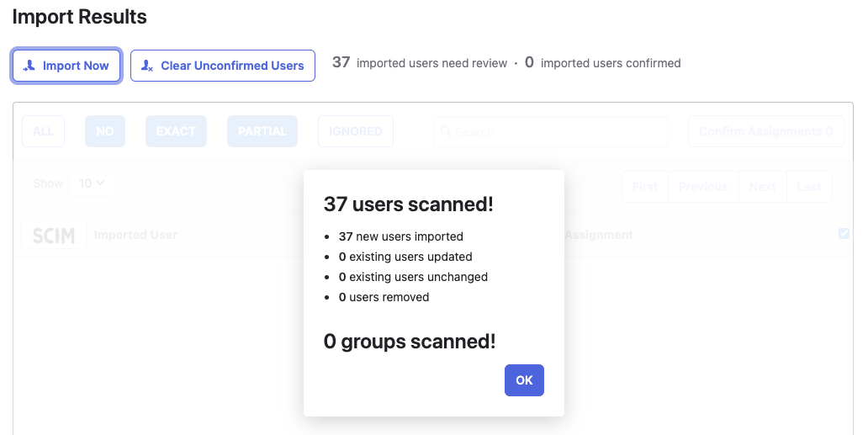
Task: Click the remove-user icon in Clear Unconfirmed Users
Action: tap(147, 66)
